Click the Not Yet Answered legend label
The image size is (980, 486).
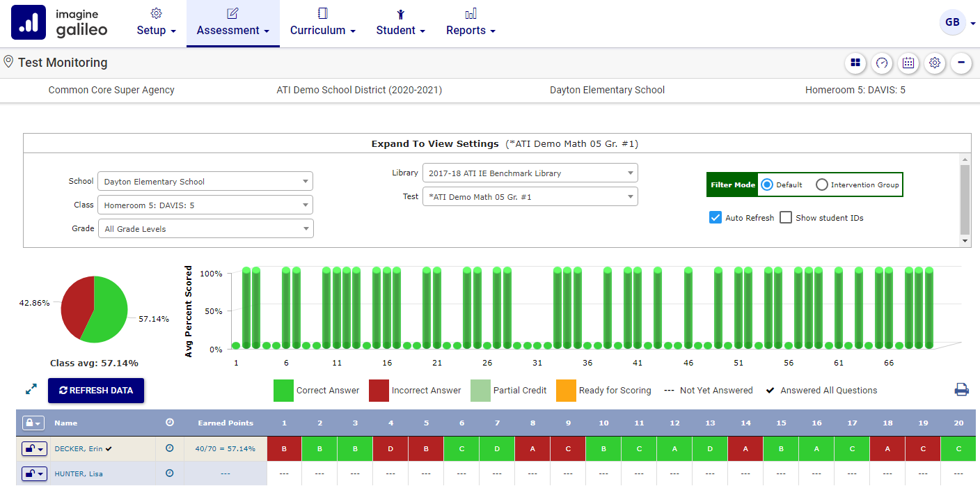click(x=716, y=390)
